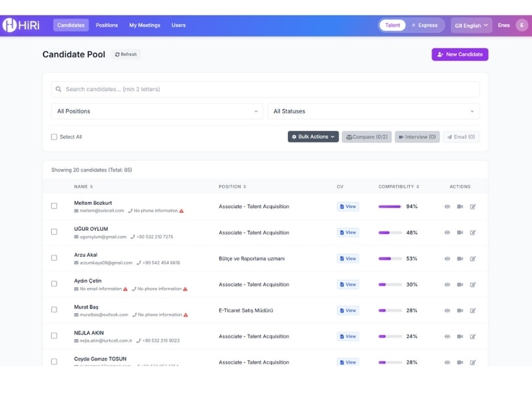Open the GB English language dropdown

[x=470, y=25]
